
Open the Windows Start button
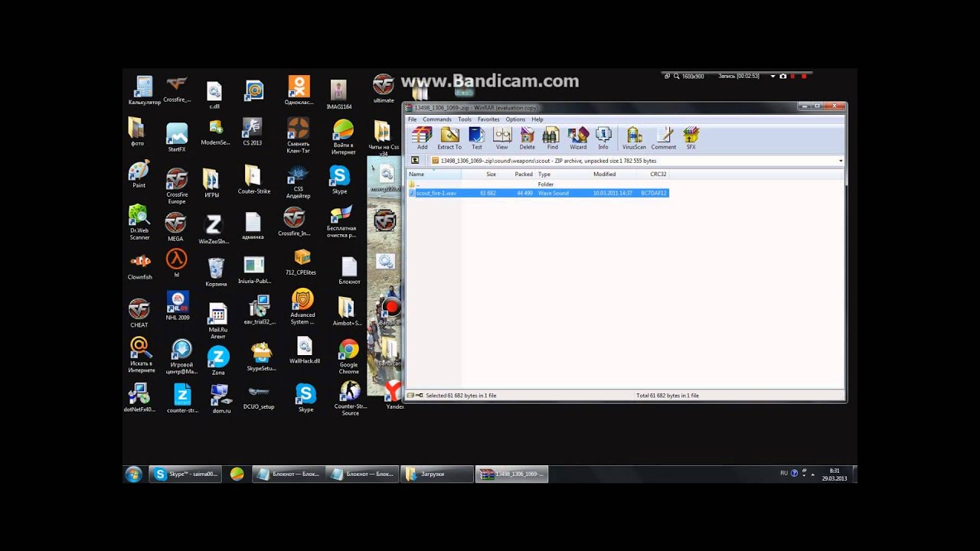point(134,474)
